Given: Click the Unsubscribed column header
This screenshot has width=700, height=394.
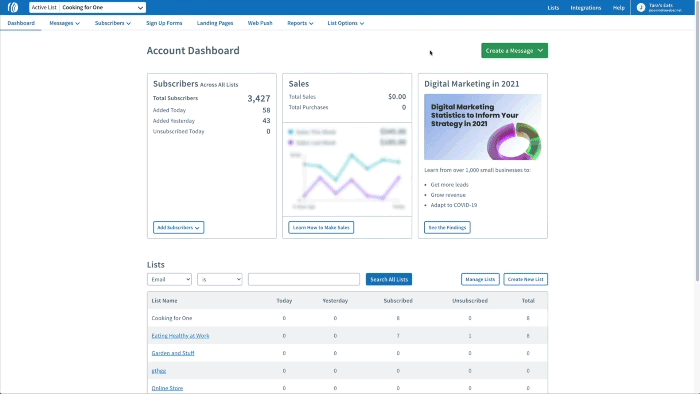Looking at the screenshot, I should [470, 301].
